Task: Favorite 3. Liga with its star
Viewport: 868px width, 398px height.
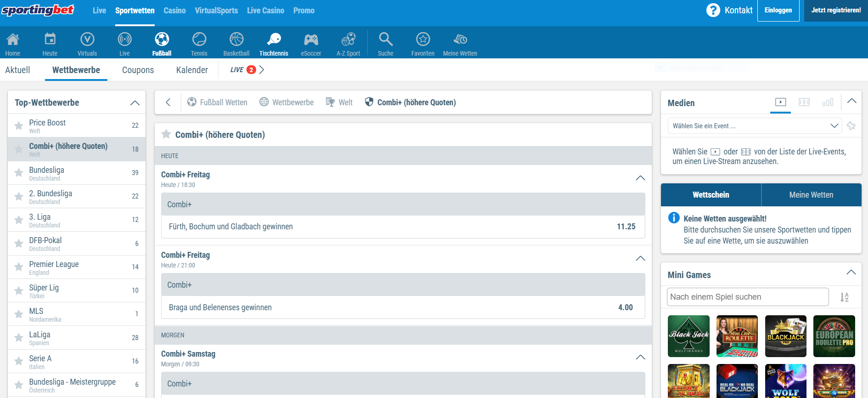Action: [x=19, y=220]
